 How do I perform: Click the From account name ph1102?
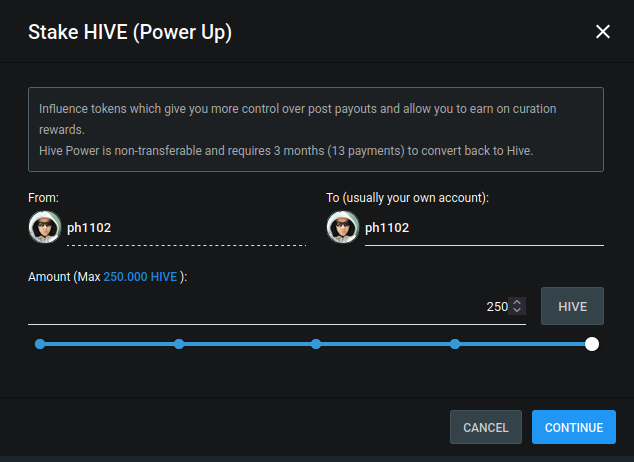pyautogui.click(x=89, y=228)
